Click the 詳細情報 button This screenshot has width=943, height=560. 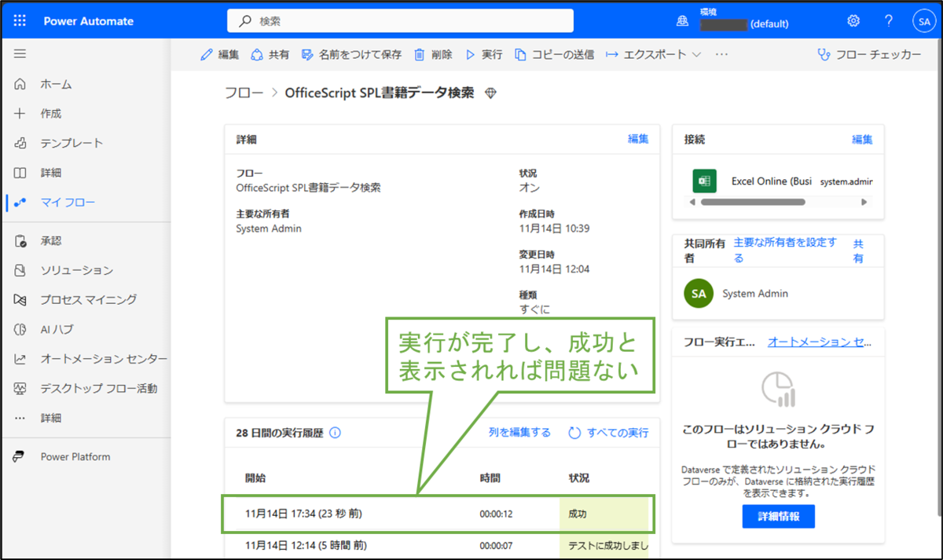778,516
